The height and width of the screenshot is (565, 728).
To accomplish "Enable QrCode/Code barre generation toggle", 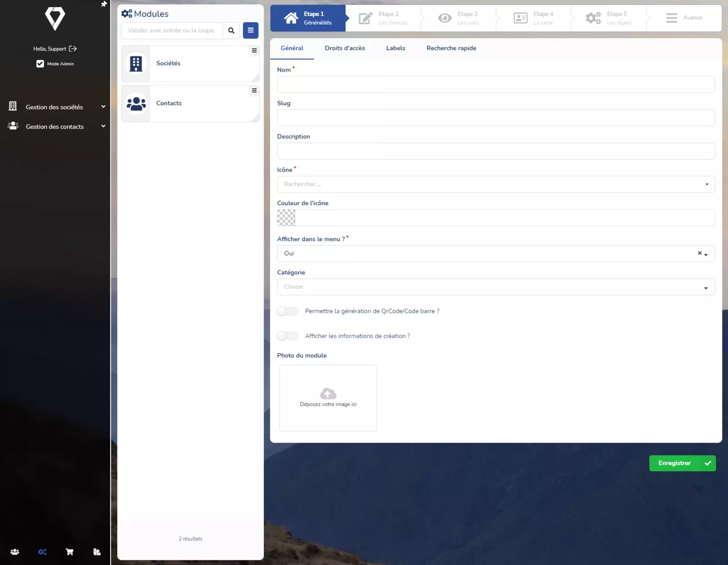I will pos(288,311).
